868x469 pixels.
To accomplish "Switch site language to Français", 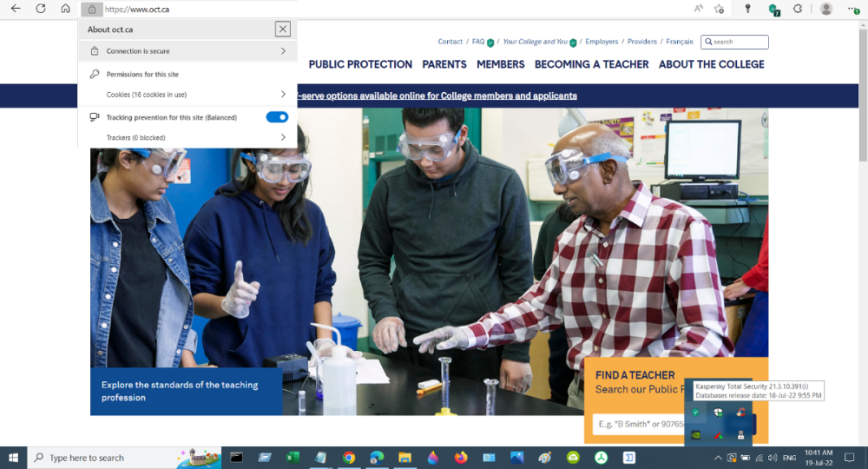I will coord(680,42).
